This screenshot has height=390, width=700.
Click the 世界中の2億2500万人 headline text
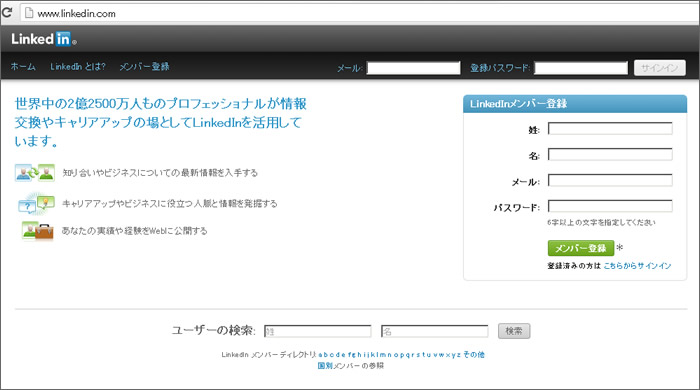161,122
